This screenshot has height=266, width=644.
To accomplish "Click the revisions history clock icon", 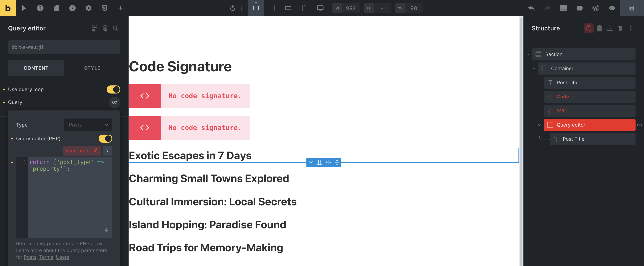I will pyautogui.click(x=72, y=8).
